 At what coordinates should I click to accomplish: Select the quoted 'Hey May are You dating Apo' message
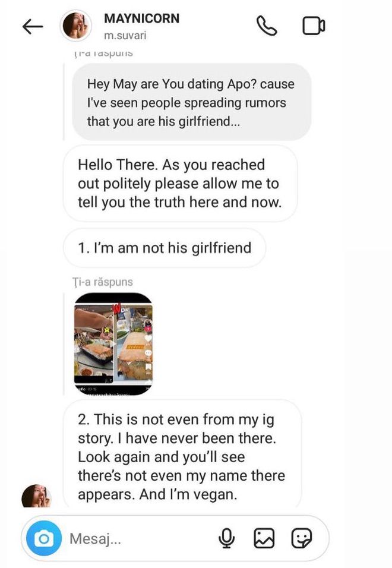tap(191, 102)
